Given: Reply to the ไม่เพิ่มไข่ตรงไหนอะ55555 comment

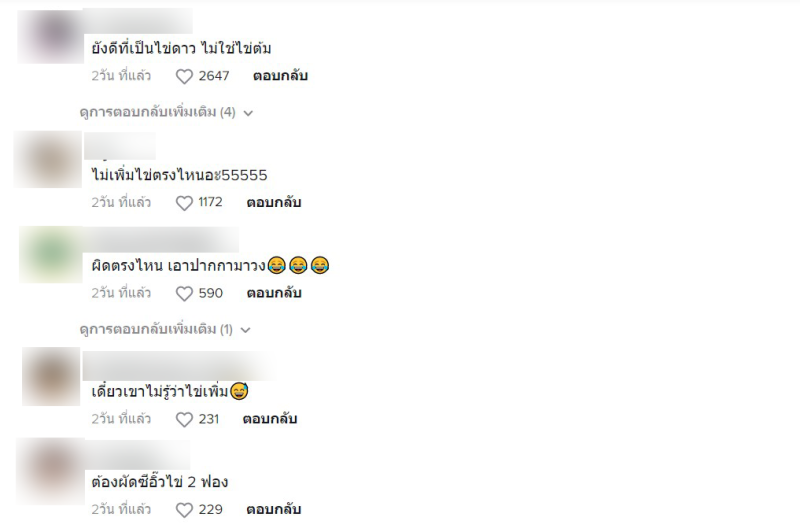Looking at the screenshot, I should pos(274,202).
